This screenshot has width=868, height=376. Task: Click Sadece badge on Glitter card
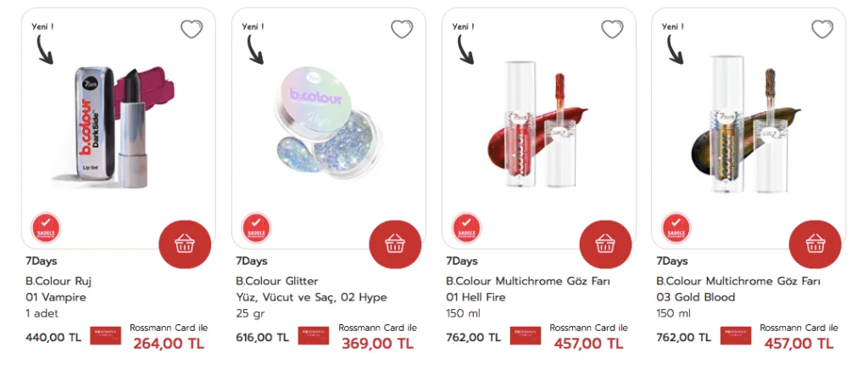tap(256, 227)
